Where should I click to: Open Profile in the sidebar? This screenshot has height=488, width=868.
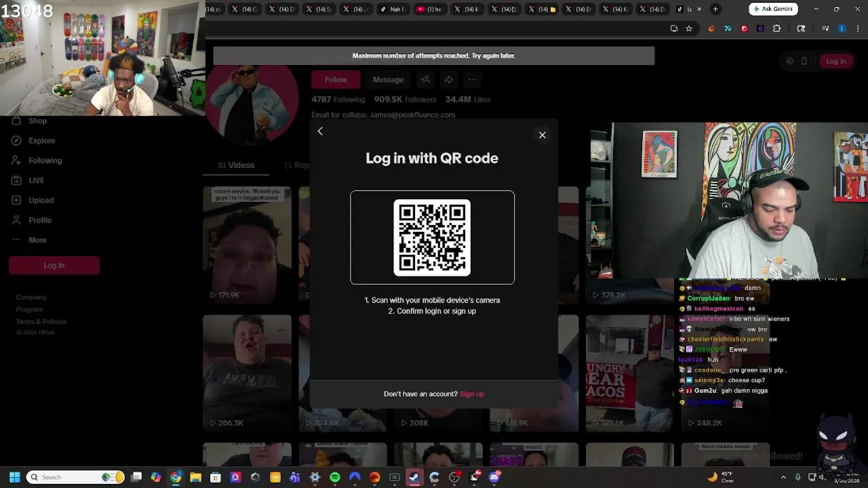pos(40,220)
